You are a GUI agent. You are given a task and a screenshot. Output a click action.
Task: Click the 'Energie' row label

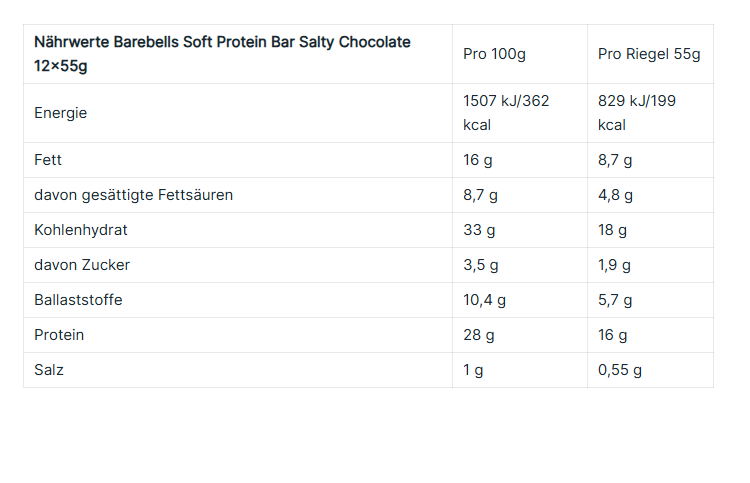(61, 113)
